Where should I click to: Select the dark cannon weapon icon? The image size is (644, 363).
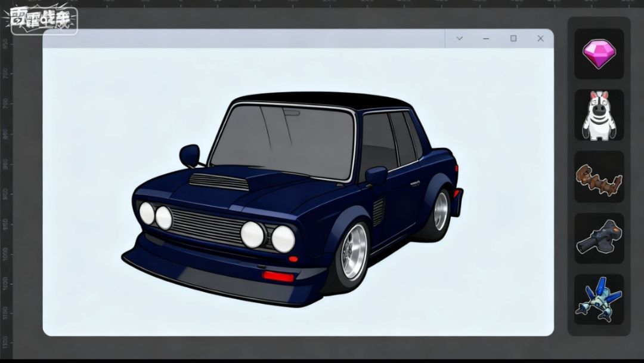click(x=599, y=238)
